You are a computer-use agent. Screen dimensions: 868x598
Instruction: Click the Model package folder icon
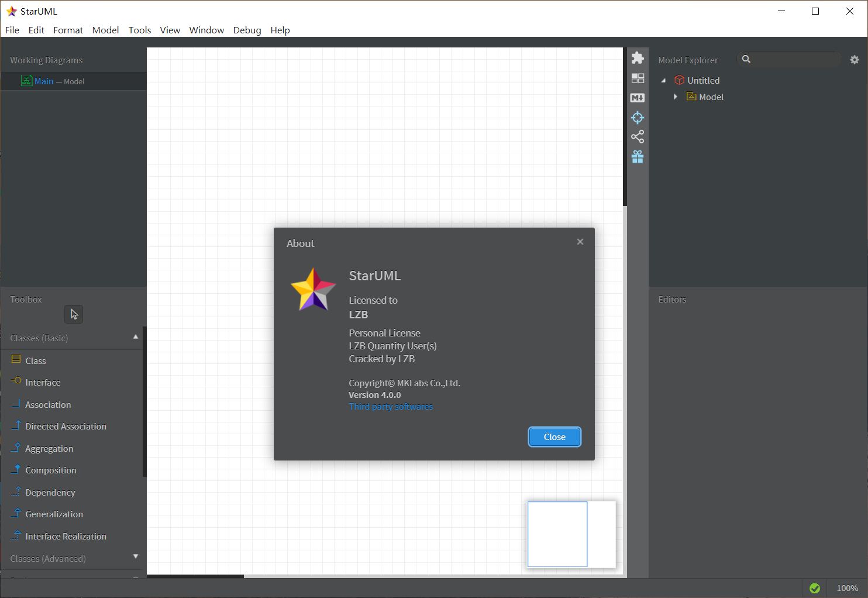691,97
